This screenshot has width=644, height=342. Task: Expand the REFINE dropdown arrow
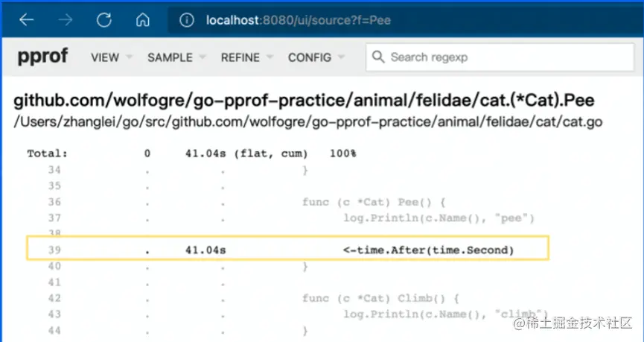[270, 57]
